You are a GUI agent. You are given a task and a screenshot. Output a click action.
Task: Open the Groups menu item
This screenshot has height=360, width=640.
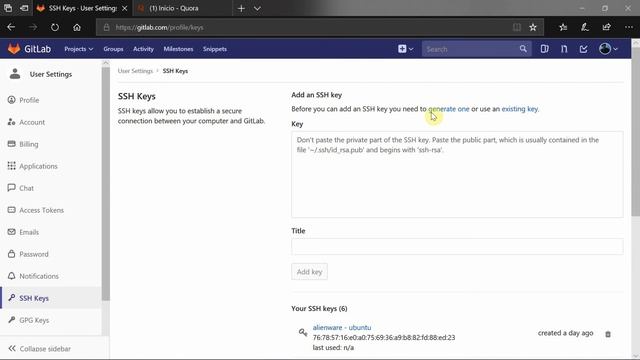click(113, 49)
